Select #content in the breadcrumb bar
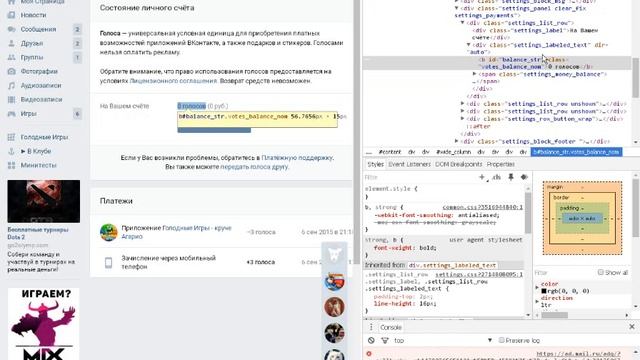 390,152
